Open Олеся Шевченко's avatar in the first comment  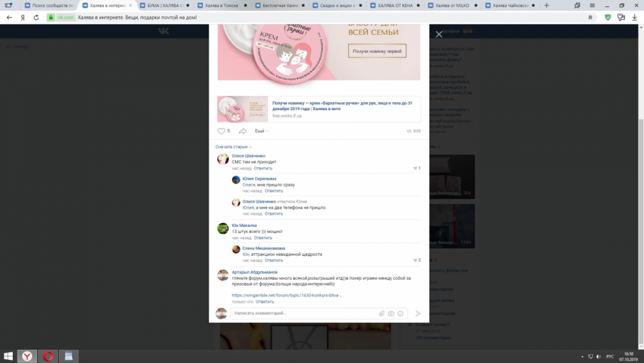tap(223, 159)
